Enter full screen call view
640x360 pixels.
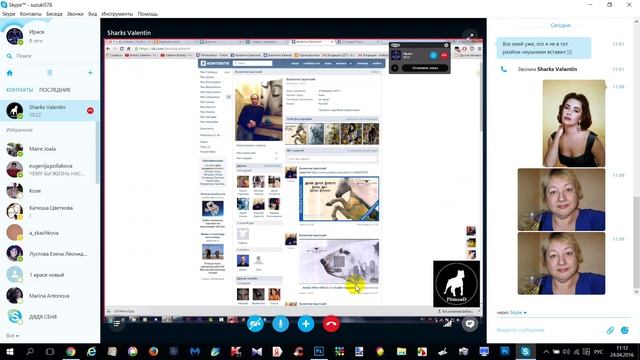click(470, 36)
